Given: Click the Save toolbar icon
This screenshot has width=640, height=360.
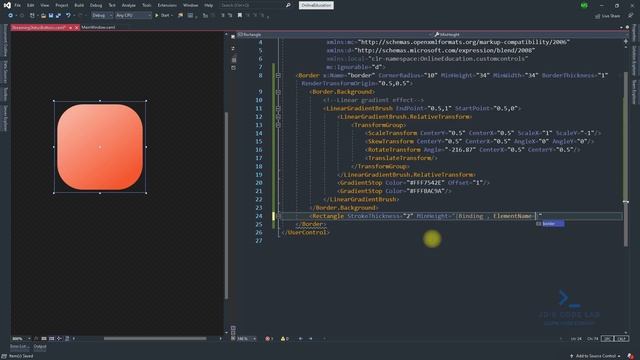Looking at the screenshot, I should [x=51, y=16].
